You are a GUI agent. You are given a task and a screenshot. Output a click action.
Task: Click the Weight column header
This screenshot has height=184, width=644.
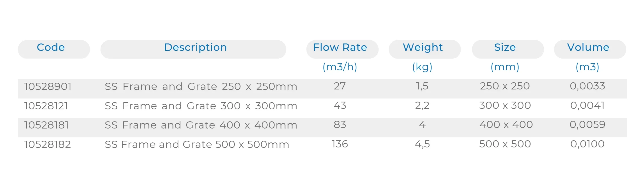(423, 48)
